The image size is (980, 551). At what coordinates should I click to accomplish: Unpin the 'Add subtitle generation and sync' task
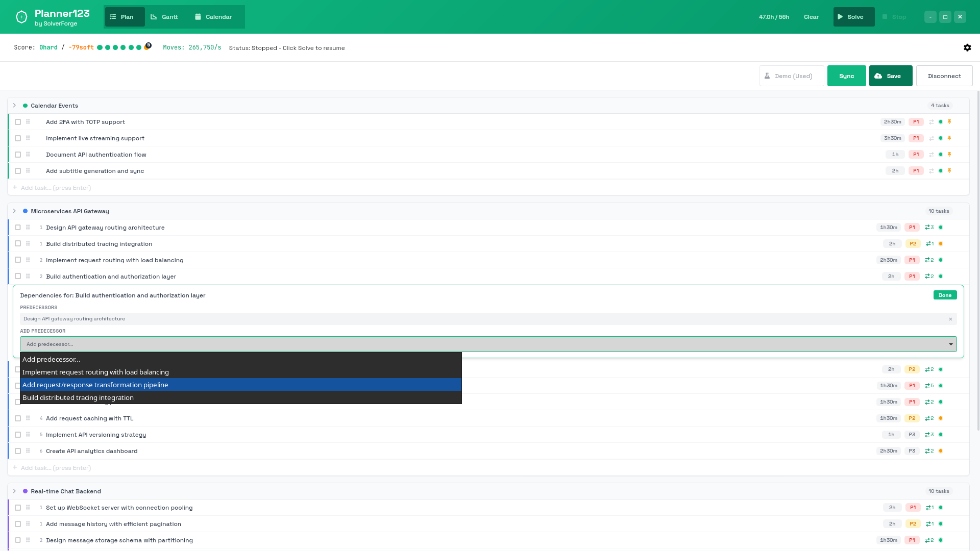pos(949,171)
